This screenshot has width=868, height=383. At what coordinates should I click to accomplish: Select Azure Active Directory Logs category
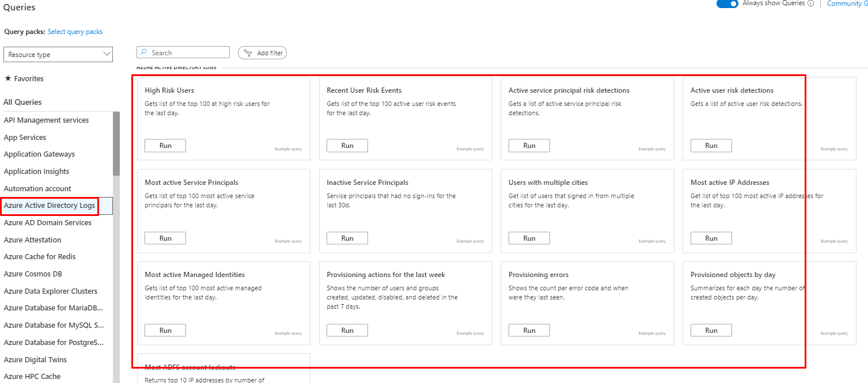(50, 206)
